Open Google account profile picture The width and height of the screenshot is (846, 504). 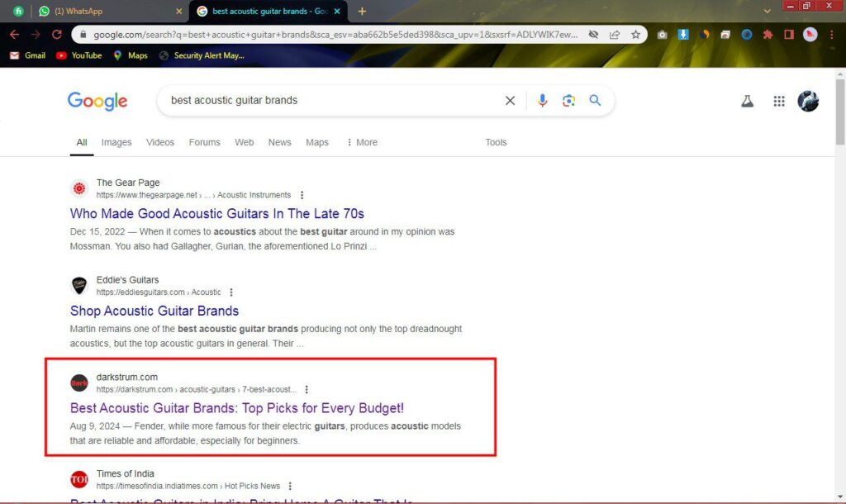808,101
